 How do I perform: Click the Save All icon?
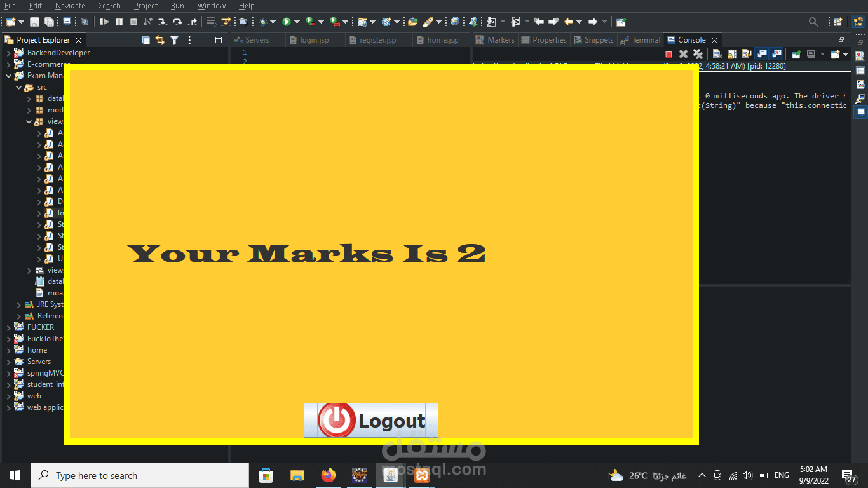click(49, 22)
